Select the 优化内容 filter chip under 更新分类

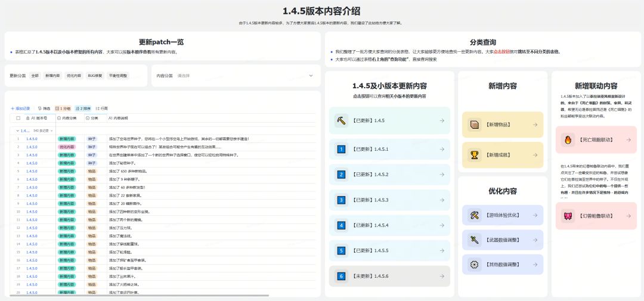coord(73,76)
